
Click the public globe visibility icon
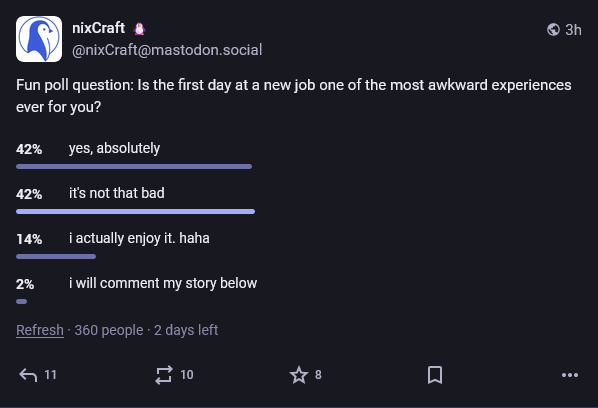click(553, 29)
